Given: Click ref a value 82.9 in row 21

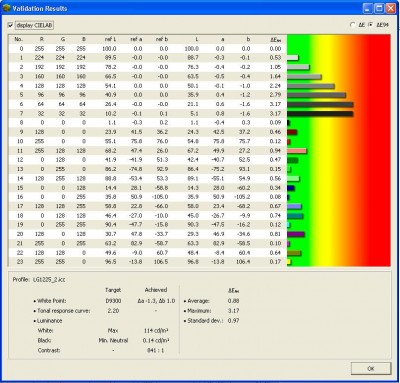Looking at the screenshot, I should pyautogui.click(x=137, y=243).
